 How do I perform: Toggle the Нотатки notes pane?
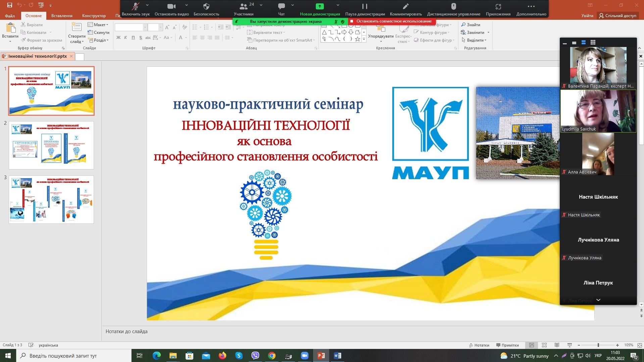(x=479, y=345)
